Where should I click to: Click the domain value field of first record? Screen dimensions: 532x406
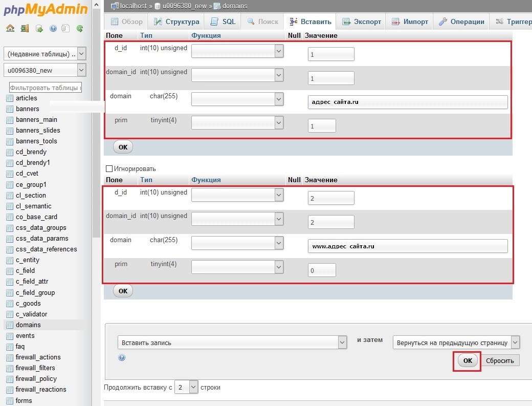click(x=407, y=102)
